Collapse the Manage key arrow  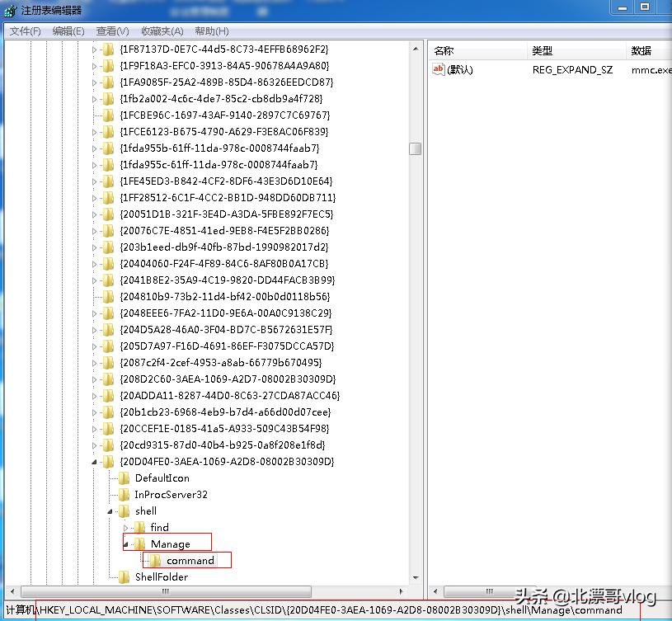126,544
